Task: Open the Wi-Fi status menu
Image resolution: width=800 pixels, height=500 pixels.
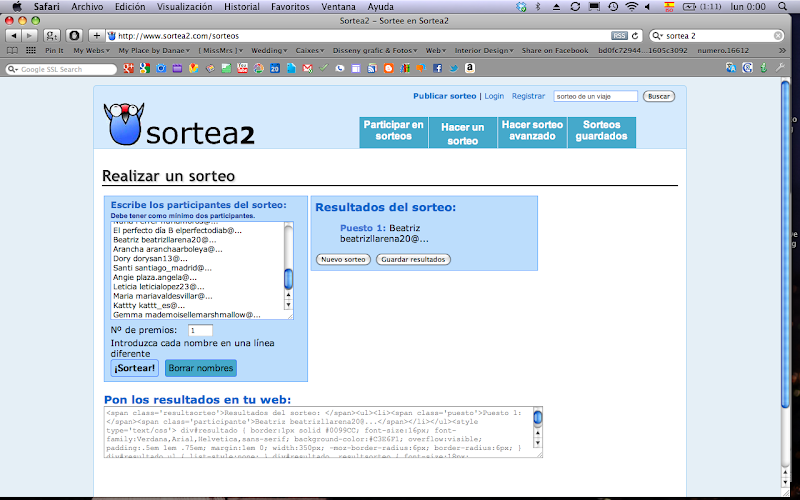Action: pyautogui.click(x=632, y=7)
